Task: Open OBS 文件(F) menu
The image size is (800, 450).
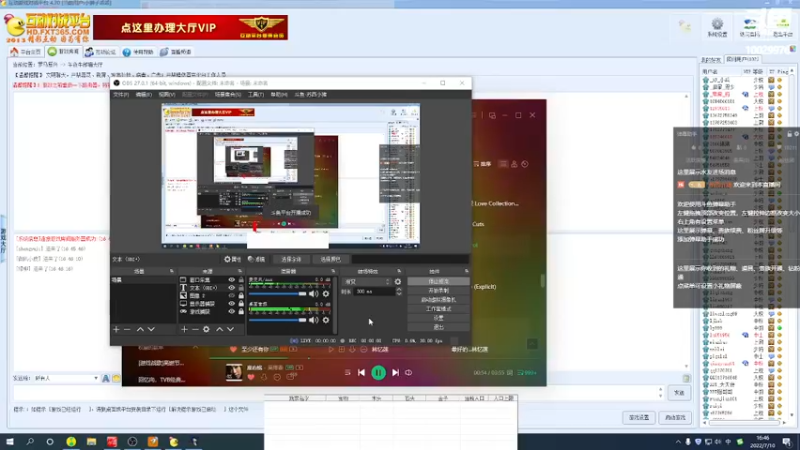Action: 121,95
